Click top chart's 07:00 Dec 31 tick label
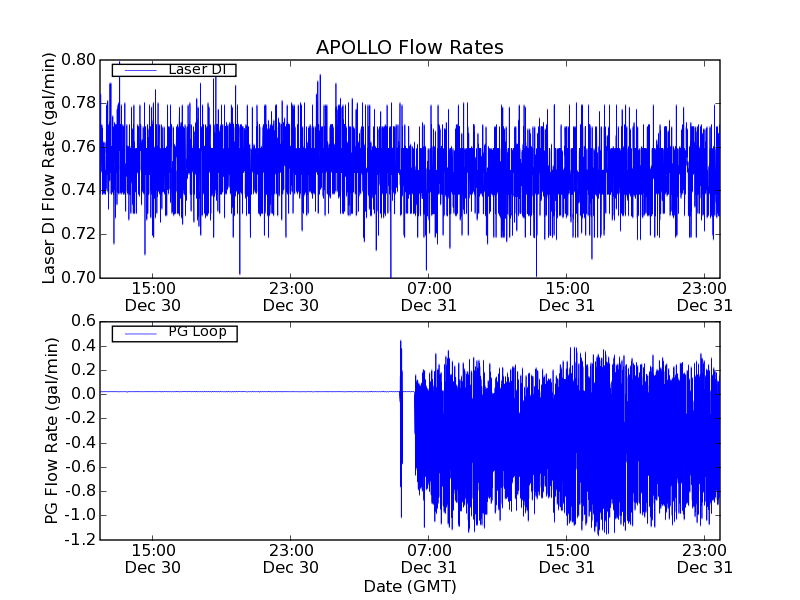Image resolution: width=800 pixels, height=600 pixels. [429, 297]
